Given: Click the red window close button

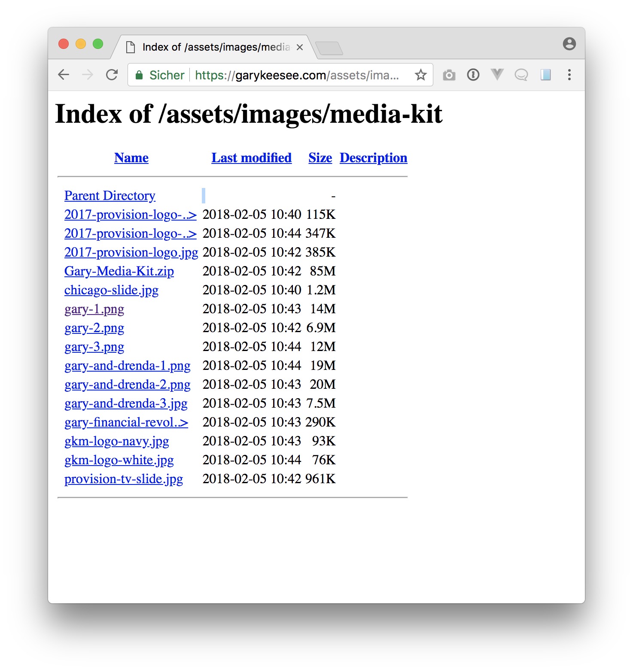Looking at the screenshot, I should (x=64, y=44).
